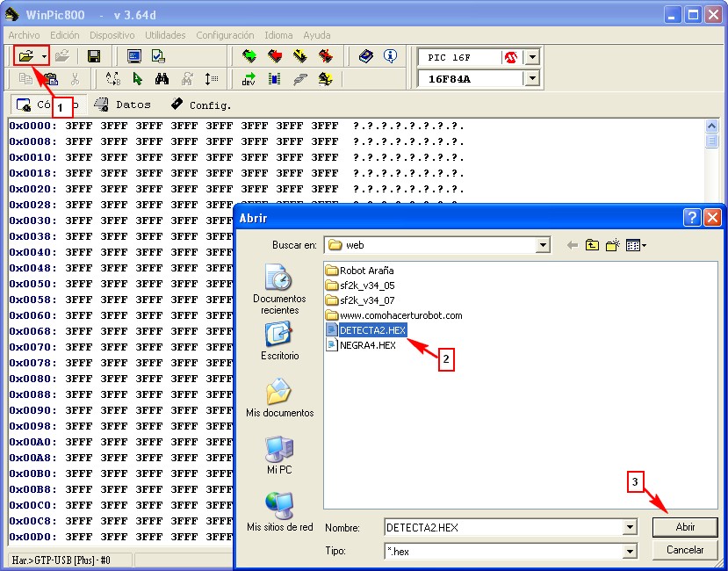Open Mi PC from the places sidebar
This screenshot has height=571, width=728.
click(279, 455)
